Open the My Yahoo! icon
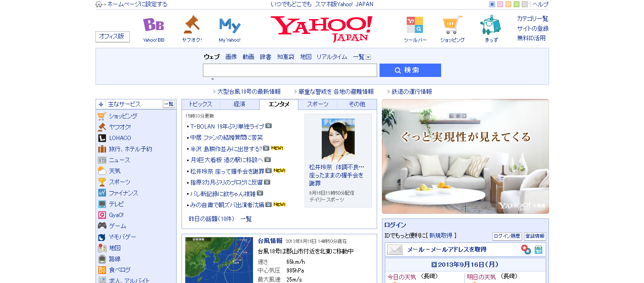This screenshot has width=644, height=283. coord(230,25)
